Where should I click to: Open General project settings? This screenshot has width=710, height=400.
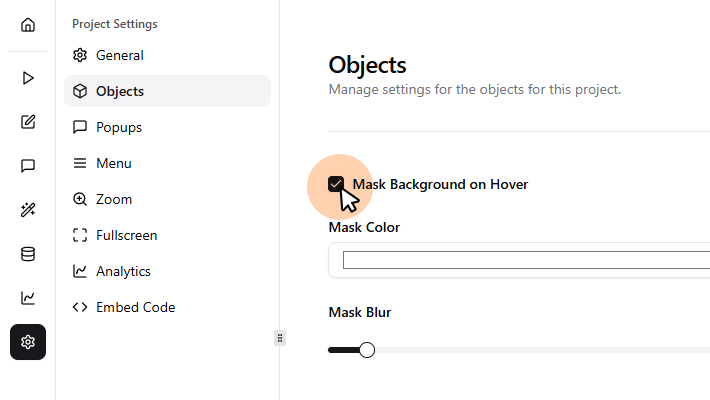pyautogui.click(x=119, y=55)
